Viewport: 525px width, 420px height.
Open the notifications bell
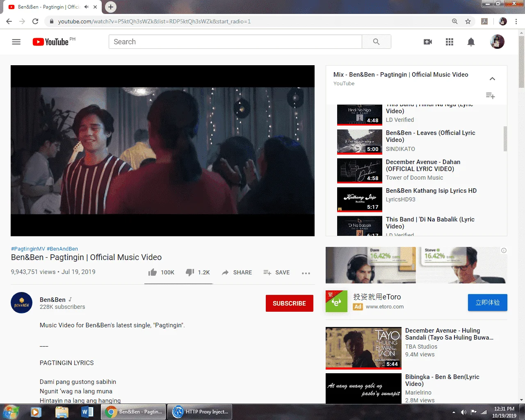pos(471,42)
